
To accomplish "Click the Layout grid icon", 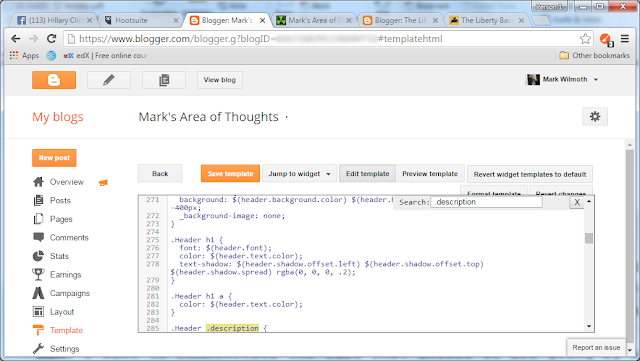I will pos(38,312).
